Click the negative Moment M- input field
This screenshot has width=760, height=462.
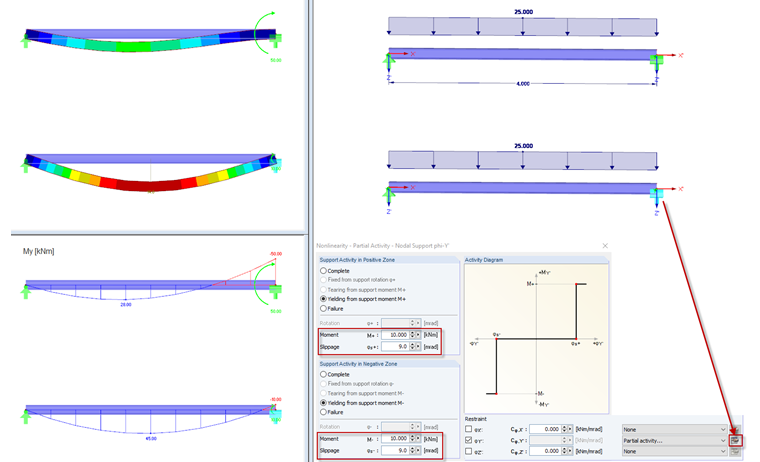395,439
